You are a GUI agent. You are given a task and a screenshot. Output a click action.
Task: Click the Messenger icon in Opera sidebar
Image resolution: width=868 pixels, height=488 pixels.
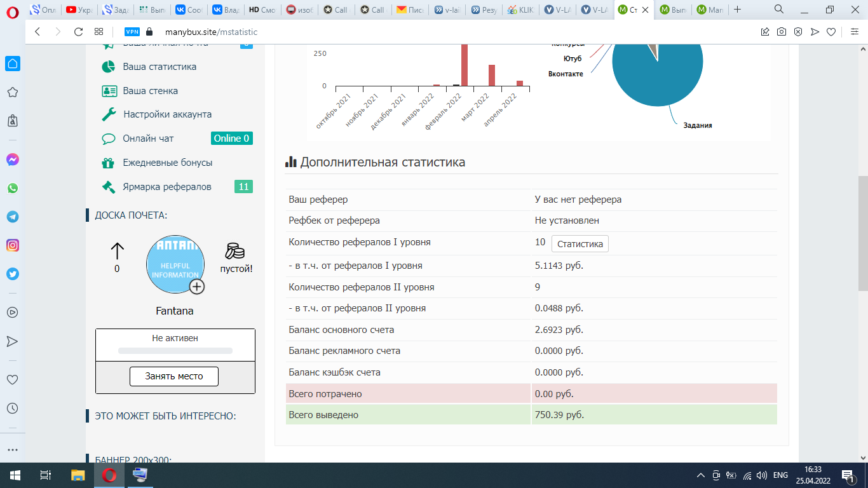point(12,160)
